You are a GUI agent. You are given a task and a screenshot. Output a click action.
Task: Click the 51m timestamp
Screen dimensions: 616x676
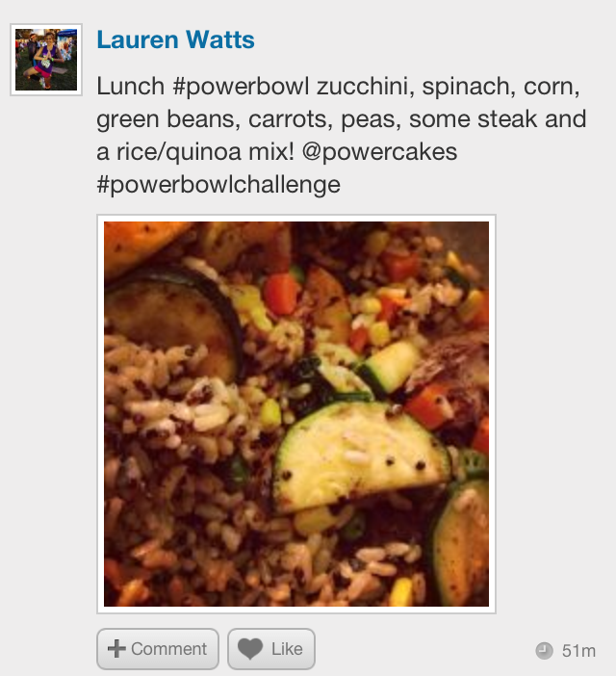(x=578, y=651)
